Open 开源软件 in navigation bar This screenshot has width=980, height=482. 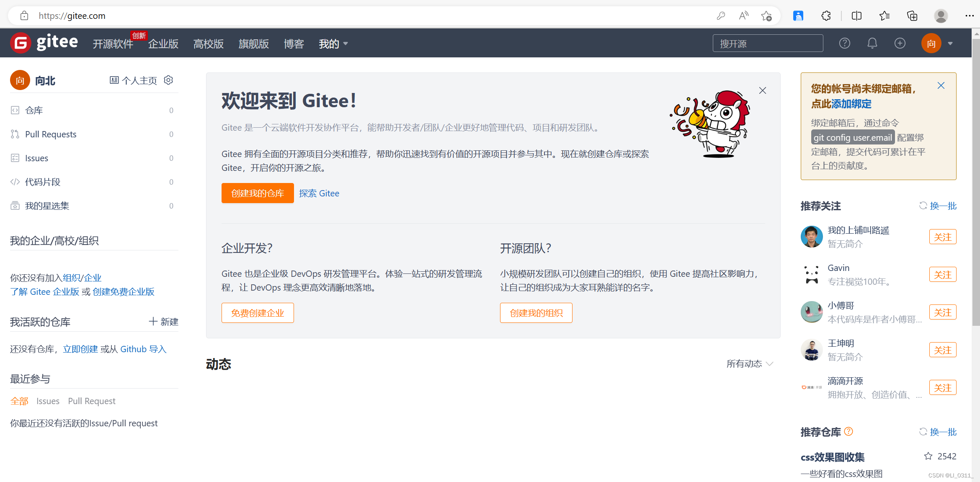coord(113,44)
